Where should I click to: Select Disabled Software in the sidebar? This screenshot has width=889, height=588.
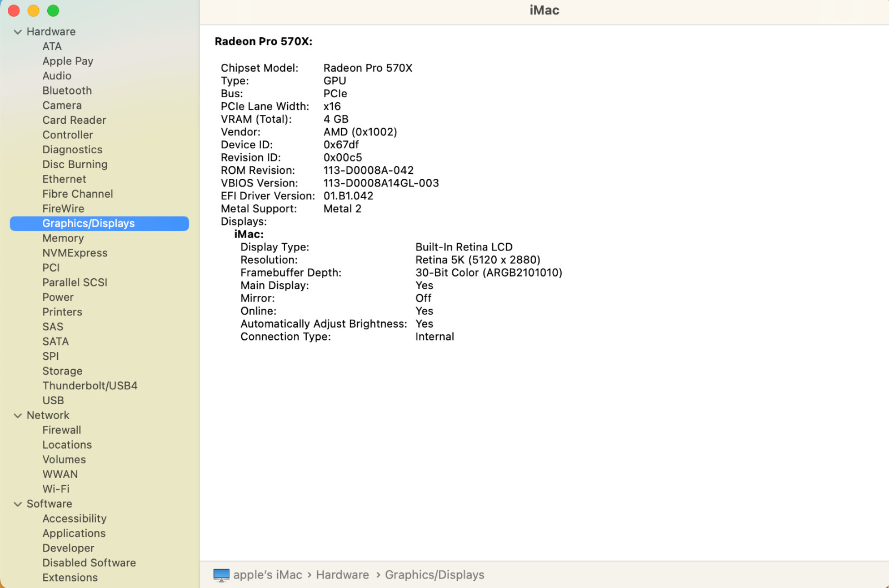pyautogui.click(x=89, y=563)
